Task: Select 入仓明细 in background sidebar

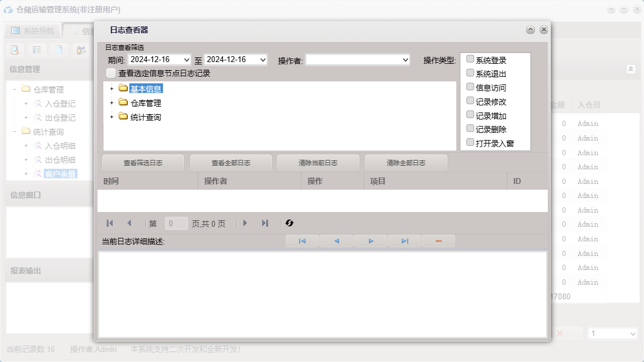Action: point(60,145)
